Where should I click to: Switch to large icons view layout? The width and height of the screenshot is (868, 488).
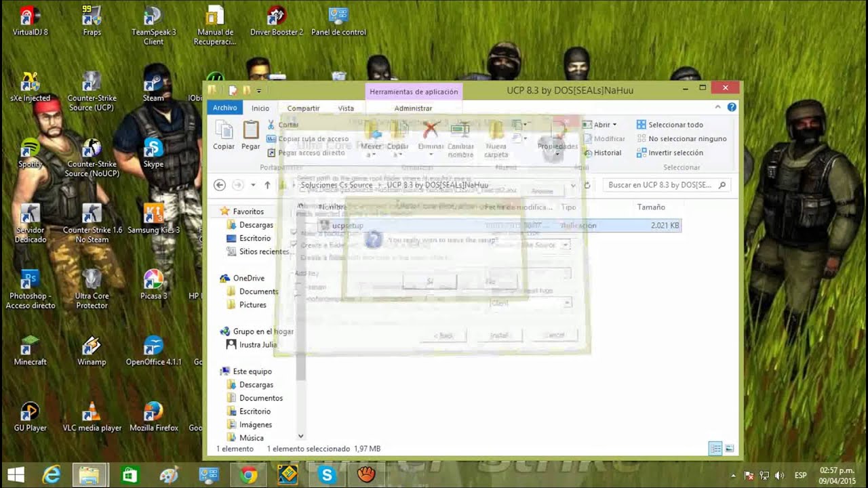pos(730,448)
